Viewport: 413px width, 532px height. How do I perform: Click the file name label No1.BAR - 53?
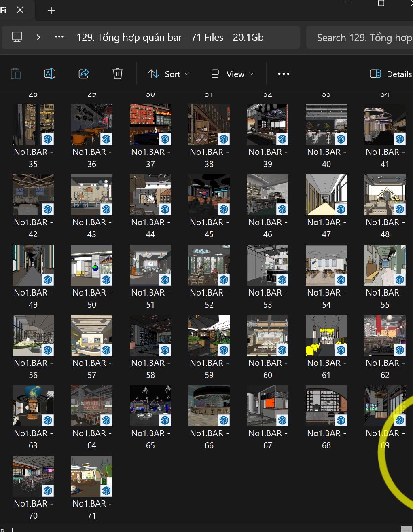pos(268,299)
